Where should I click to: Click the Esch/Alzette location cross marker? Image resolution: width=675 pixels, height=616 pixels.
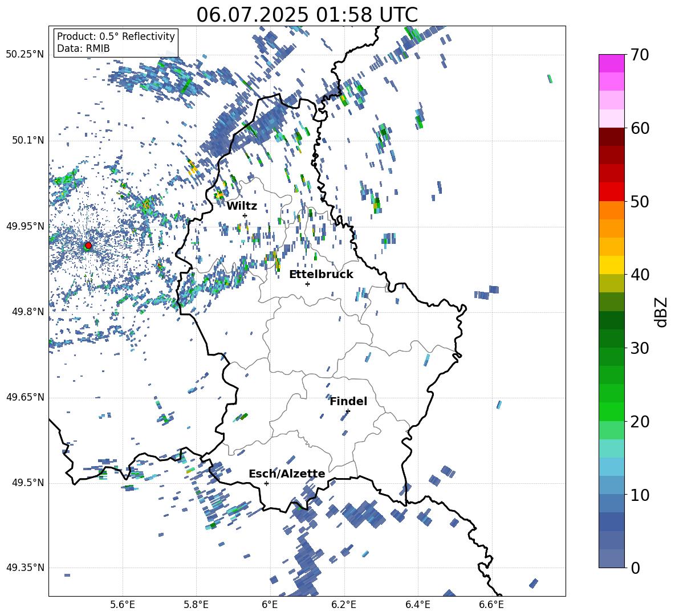(x=266, y=483)
